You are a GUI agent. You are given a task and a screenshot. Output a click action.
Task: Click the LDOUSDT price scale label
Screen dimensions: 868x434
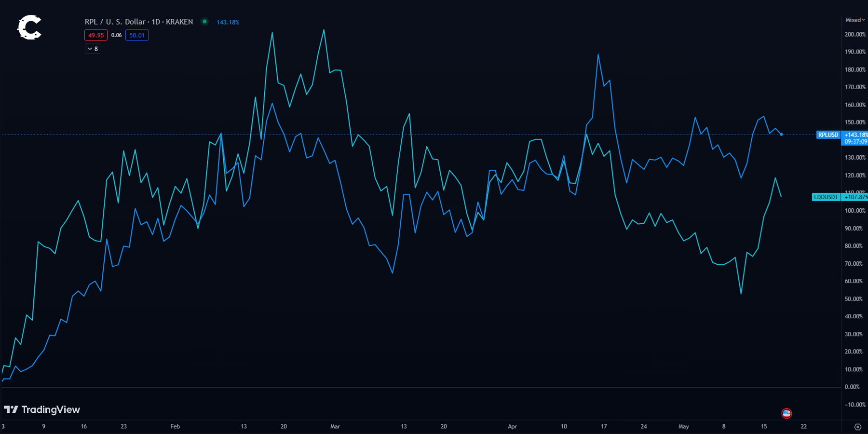pos(826,197)
